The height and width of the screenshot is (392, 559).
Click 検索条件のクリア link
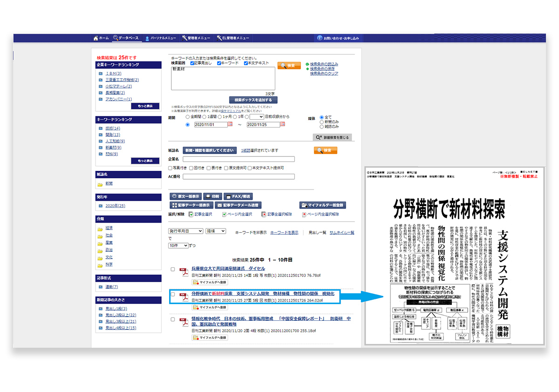point(324,74)
